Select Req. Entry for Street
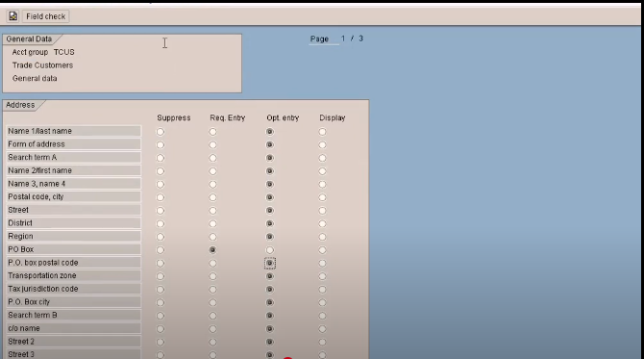This screenshot has width=644, height=359. click(x=212, y=211)
